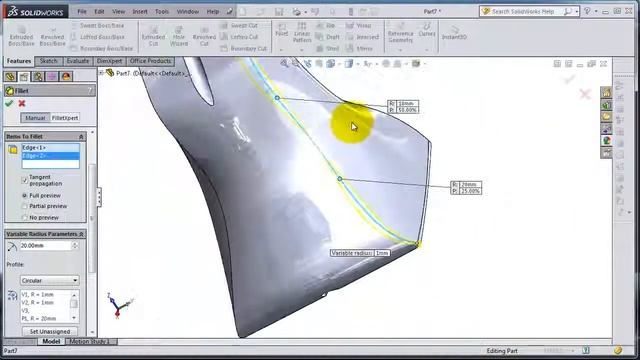Click the viewport cancel X corner icon
The width and height of the screenshot is (640, 360).
coord(585,94)
